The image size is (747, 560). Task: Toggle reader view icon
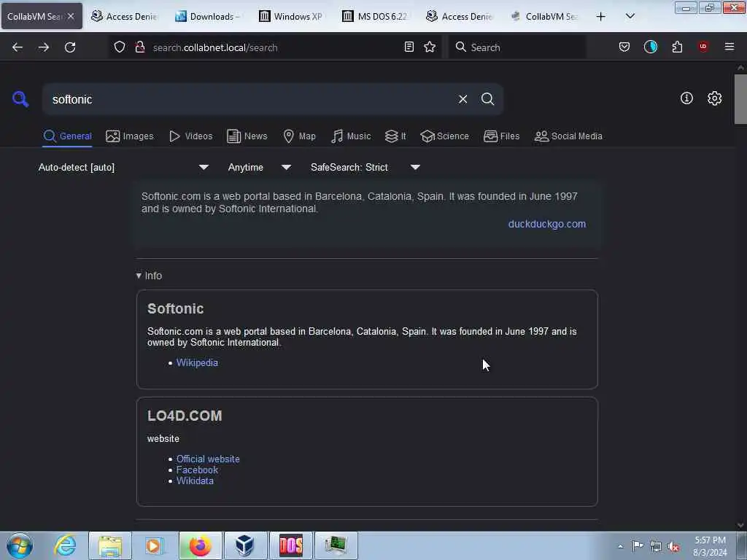coord(409,47)
